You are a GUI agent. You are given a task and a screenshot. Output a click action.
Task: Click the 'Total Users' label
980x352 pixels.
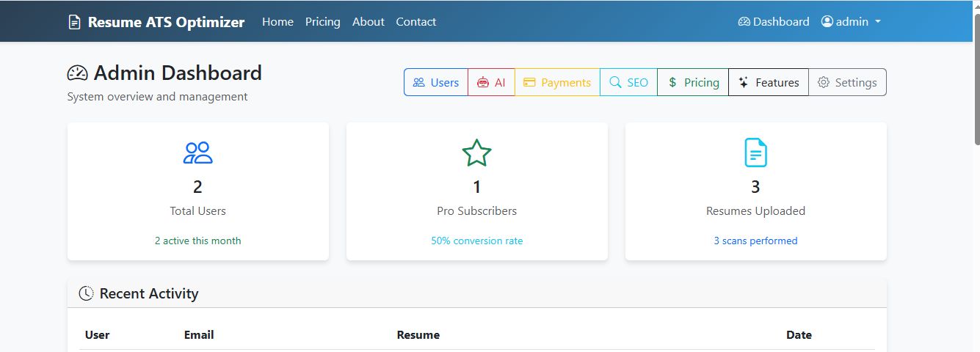click(198, 210)
